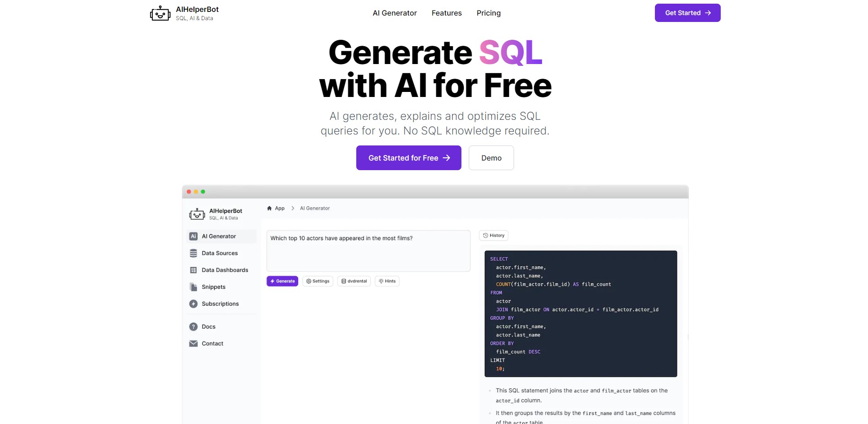
Task: Open the History button
Action: click(x=493, y=236)
